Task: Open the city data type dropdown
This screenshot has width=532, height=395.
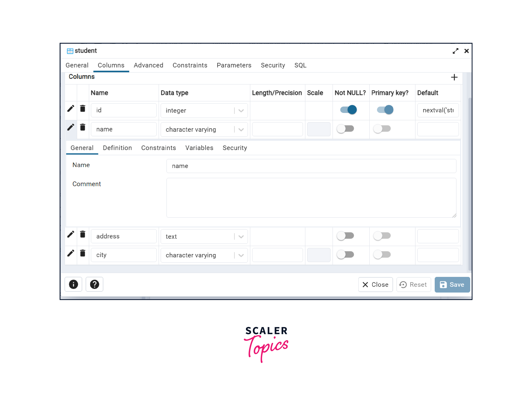Action: pyautogui.click(x=241, y=255)
